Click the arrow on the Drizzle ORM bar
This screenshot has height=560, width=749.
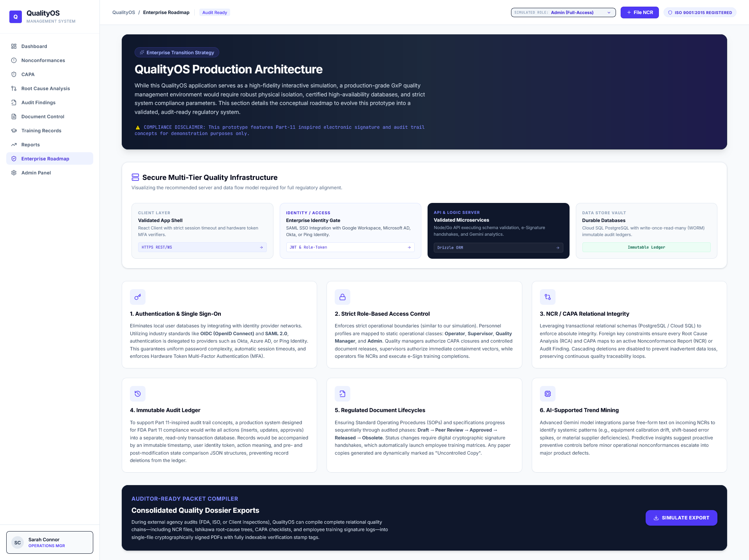point(558,248)
